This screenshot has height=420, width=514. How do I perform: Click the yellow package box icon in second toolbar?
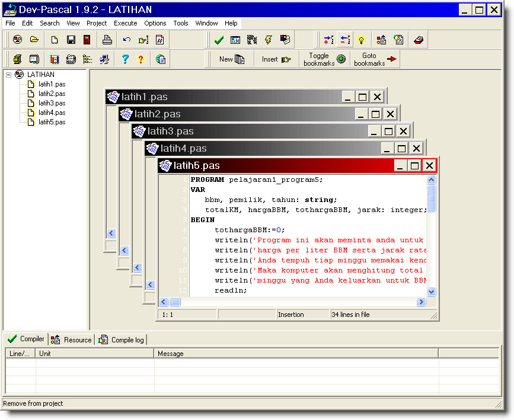[x=17, y=59]
